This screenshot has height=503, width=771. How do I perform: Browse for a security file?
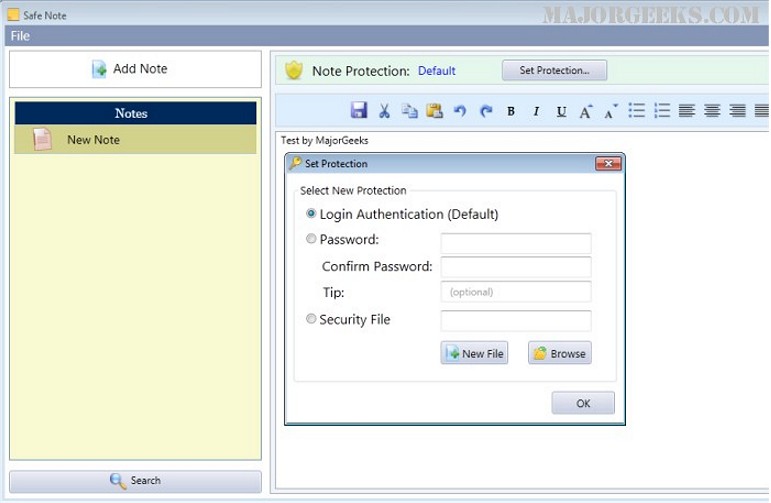(x=560, y=353)
